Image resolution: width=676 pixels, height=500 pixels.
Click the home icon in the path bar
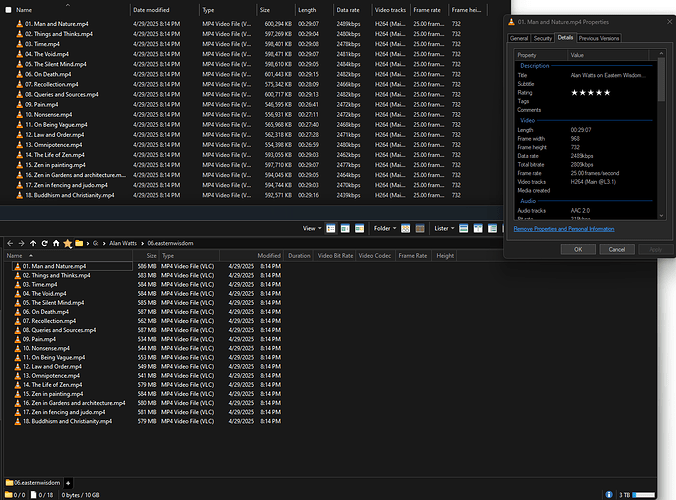click(56, 243)
